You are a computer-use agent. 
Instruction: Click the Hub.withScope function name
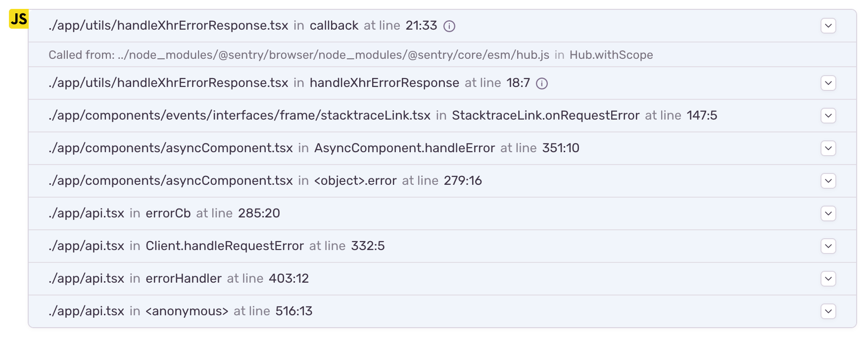tap(611, 55)
